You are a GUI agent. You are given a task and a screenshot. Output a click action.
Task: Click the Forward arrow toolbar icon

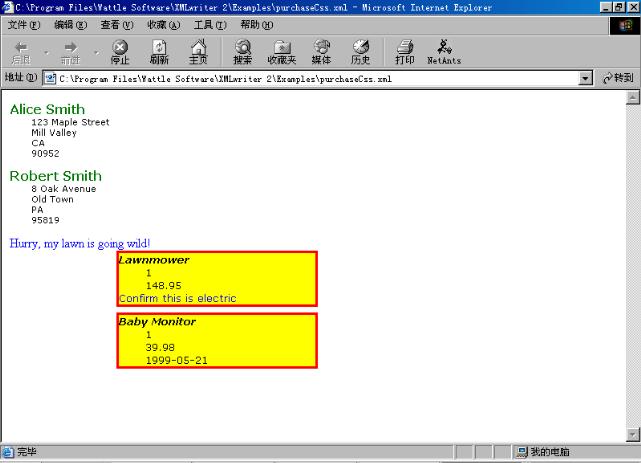point(71,51)
